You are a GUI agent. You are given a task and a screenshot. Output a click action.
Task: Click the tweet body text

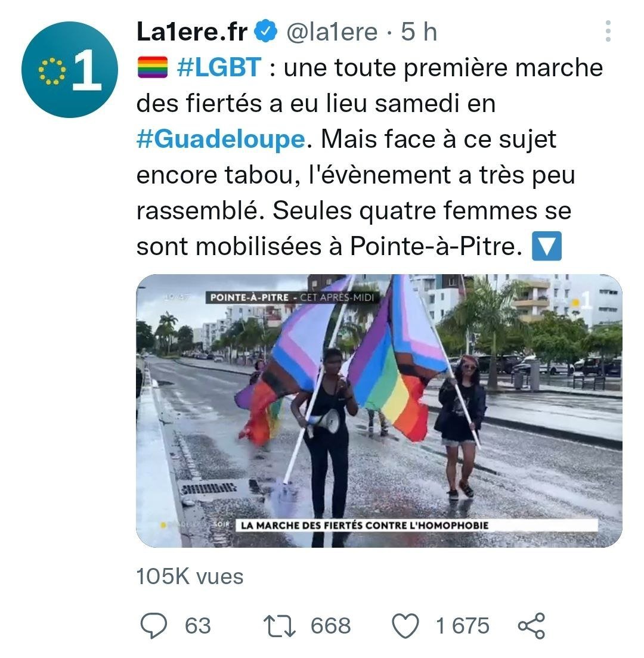(370, 157)
